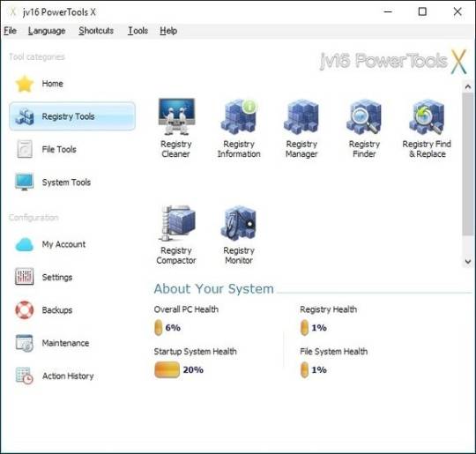This screenshot has width=476, height=454.
Task: Open the Registry Manager cubes icon
Action: (301, 116)
